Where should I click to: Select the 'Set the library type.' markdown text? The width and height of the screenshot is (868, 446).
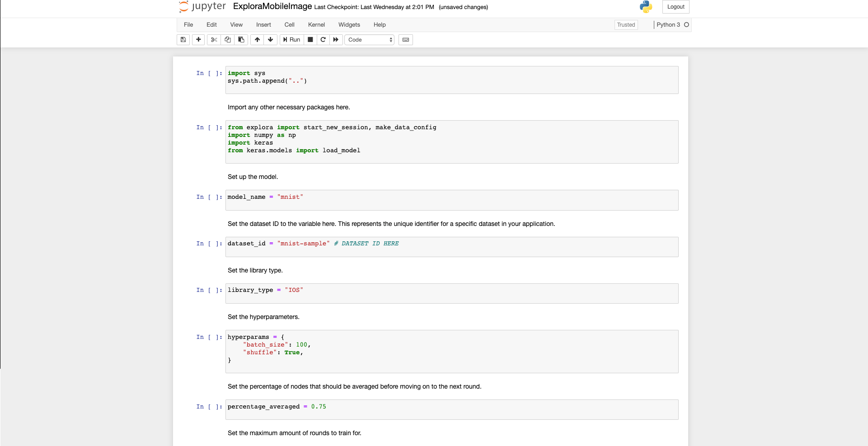tap(255, 271)
